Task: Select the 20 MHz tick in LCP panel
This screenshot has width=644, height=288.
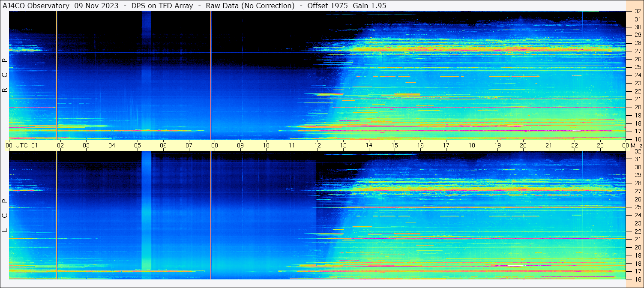Action: pyautogui.click(x=637, y=247)
